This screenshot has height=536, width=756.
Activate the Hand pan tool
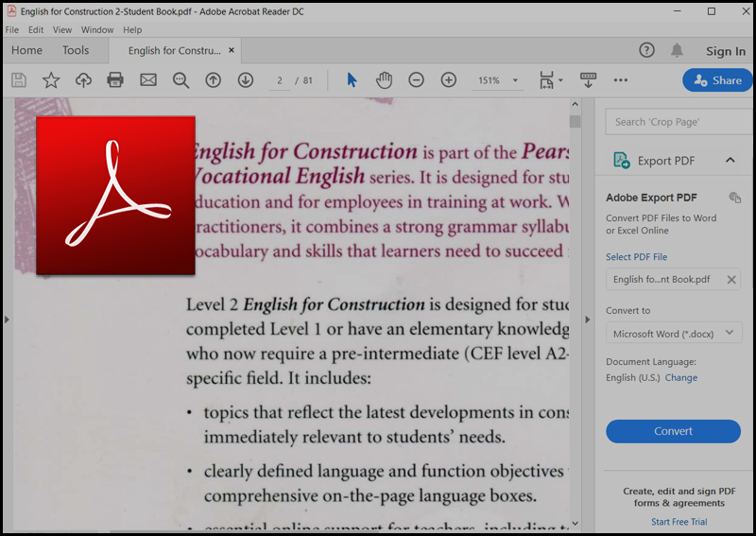(385, 80)
